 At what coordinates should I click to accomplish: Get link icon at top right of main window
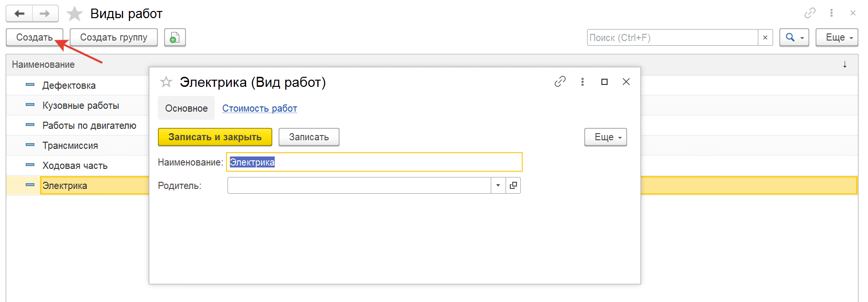810,13
